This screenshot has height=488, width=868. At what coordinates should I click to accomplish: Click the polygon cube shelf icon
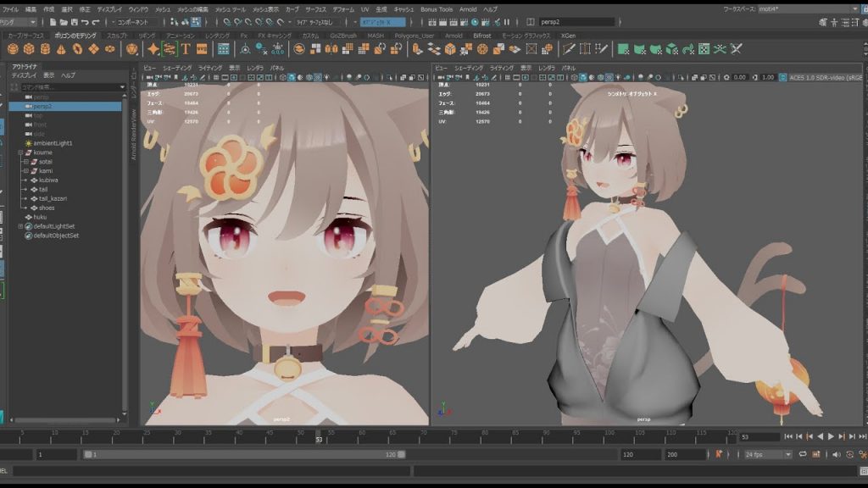click(x=29, y=49)
